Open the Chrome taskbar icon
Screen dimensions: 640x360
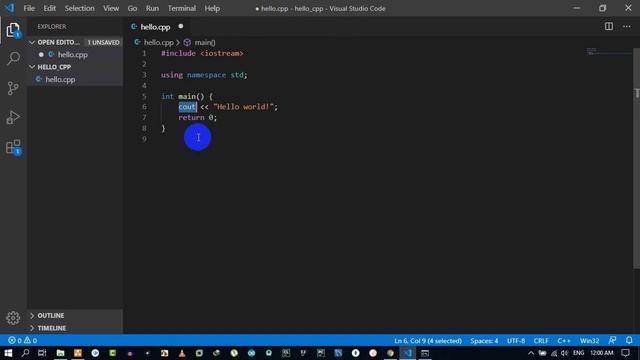(390, 353)
